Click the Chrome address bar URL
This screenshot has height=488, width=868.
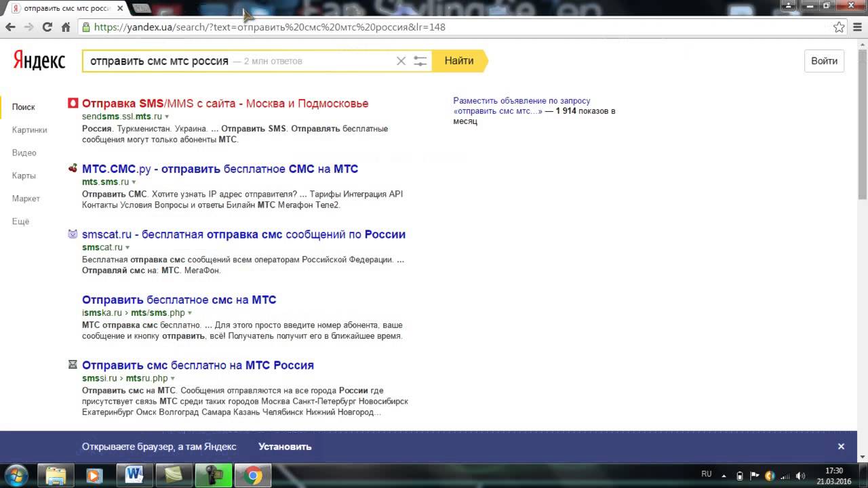coord(270,27)
